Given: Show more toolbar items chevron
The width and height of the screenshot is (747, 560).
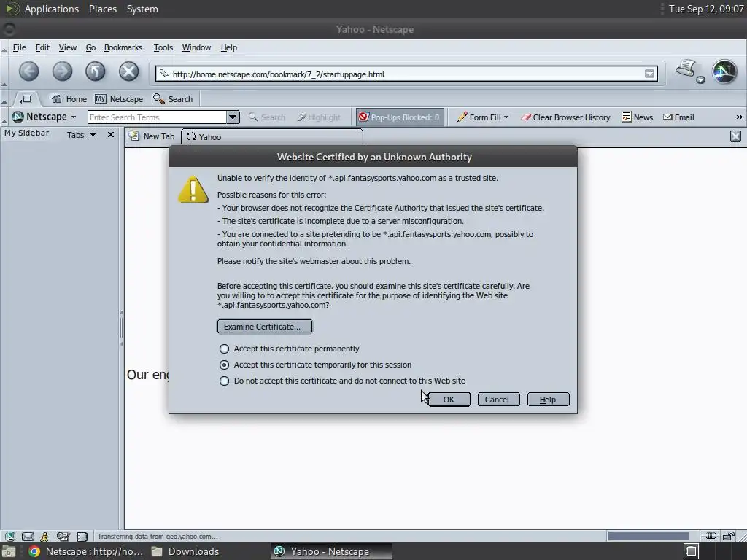Looking at the screenshot, I should (739, 117).
